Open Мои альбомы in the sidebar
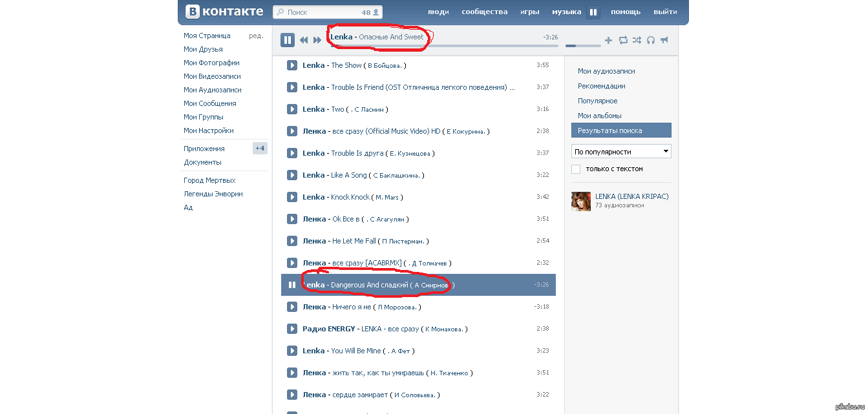Viewport: 868px width, 414px height. click(x=599, y=116)
